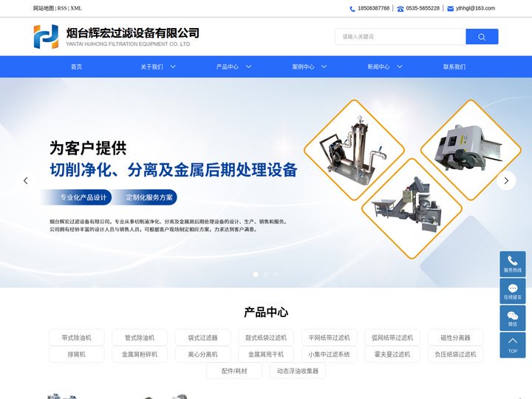Image resolution: width=532 pixels, height=399 pixels.
Task: Expand the 产品中心 menu chevron
Action: coord(248,66)
